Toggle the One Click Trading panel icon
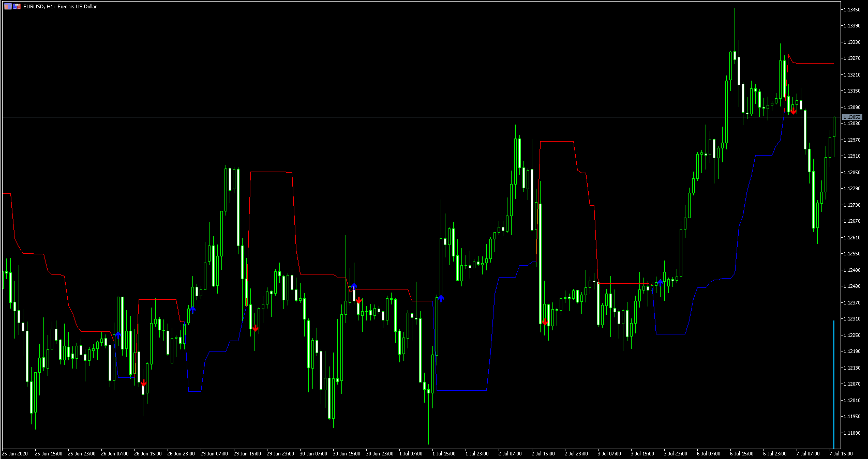This screenshot has height=459, width=868. tap(17, 7)
